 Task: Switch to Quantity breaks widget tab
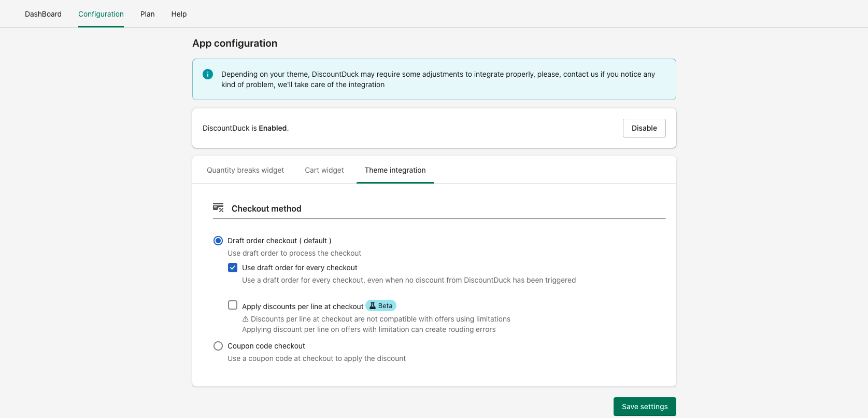(245, 170)
